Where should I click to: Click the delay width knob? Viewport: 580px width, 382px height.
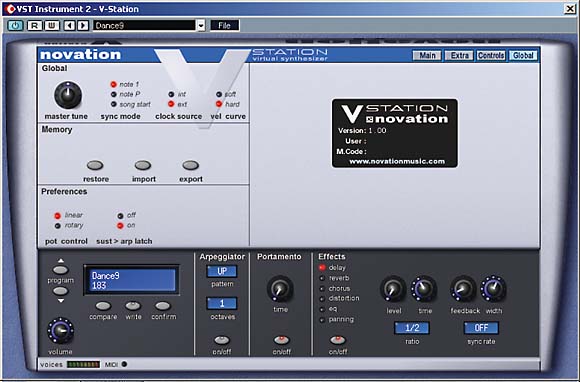[493, 289]
